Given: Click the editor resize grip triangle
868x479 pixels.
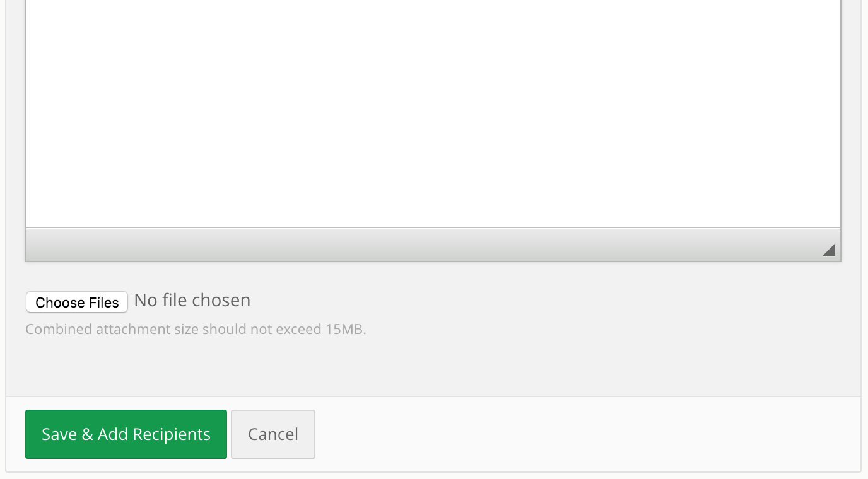Looking at the screenshot, I should pyautogui.click(x=829, y=250).
